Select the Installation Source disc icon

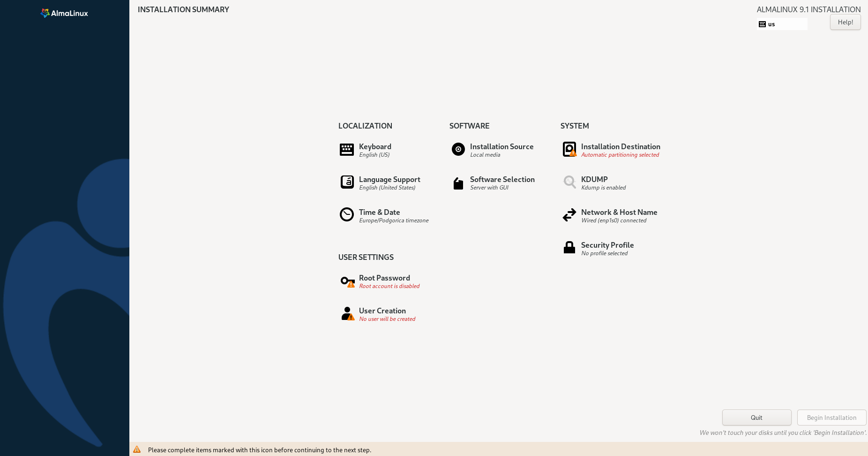458,149
